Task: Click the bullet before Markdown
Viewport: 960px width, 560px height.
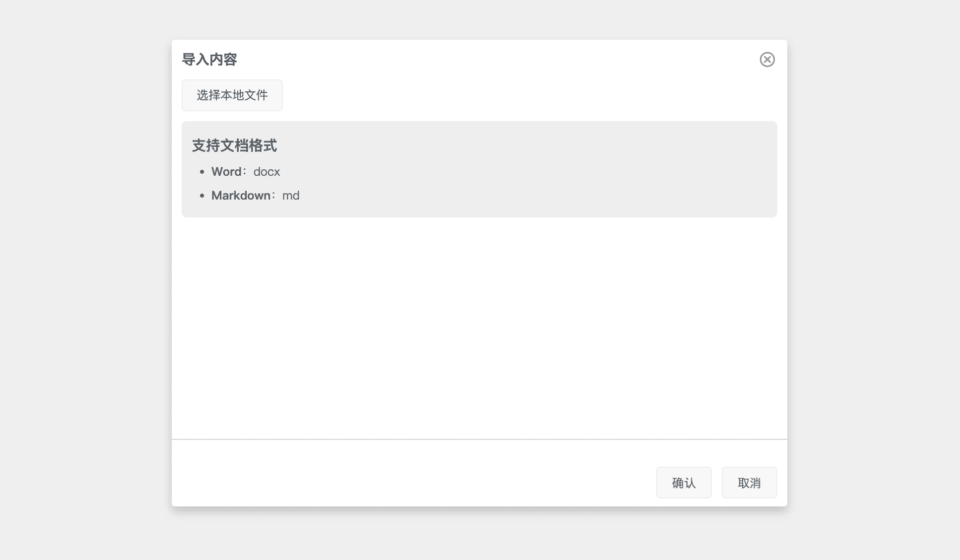Action: click(202, 196)
